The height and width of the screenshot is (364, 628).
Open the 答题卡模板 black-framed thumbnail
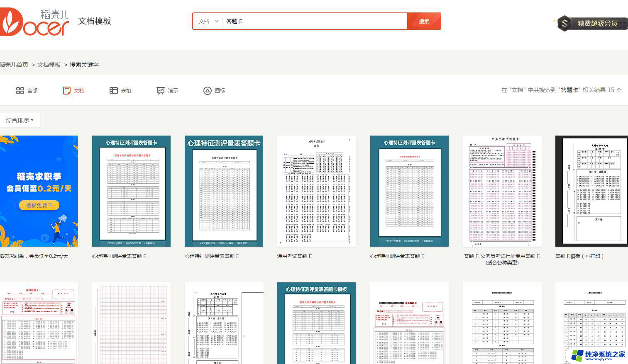[x=592, y=191]
